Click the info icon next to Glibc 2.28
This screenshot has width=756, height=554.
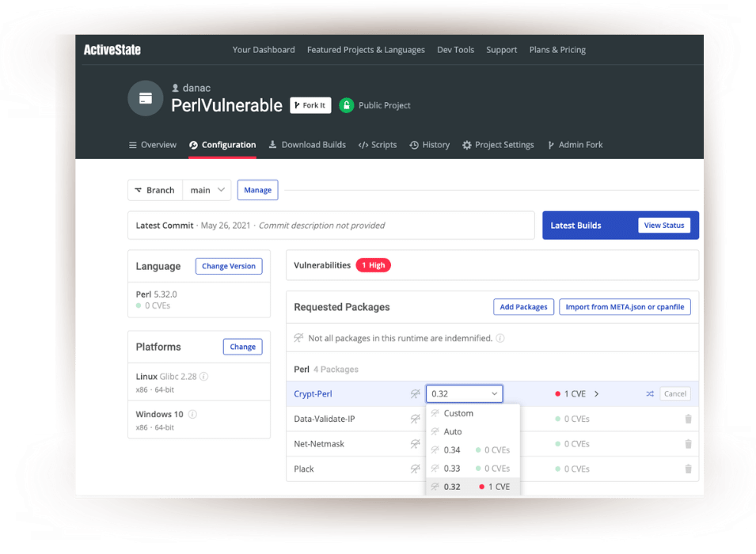[x=204, y=377]
